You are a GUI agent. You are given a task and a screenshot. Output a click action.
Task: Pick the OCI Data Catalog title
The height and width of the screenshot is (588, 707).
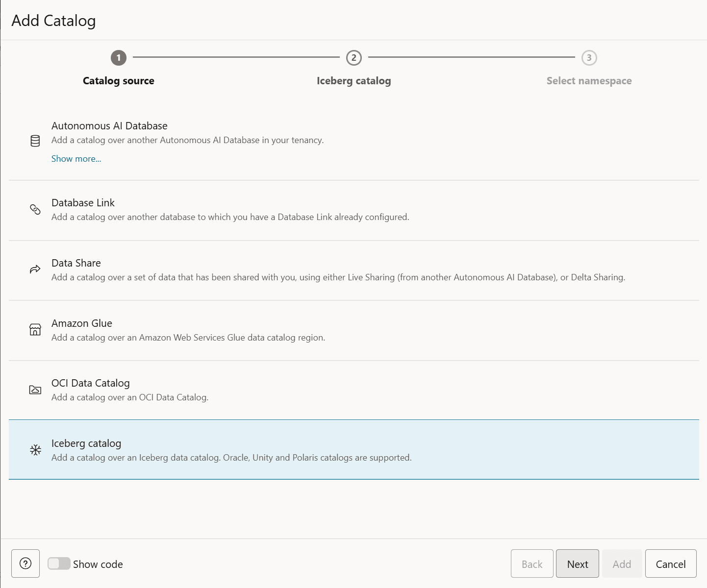91,383
